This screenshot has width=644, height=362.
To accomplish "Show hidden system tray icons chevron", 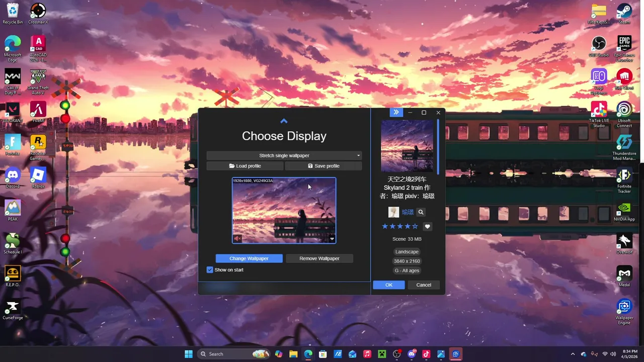I will click(573, 354).
